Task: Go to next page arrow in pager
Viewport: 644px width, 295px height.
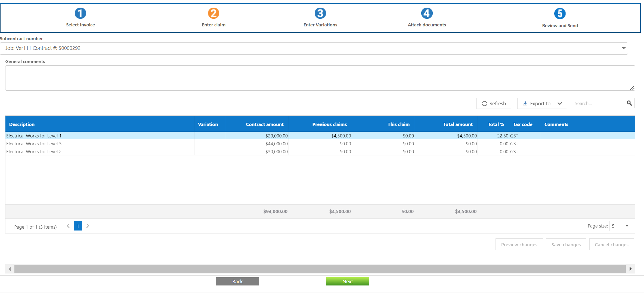Action: click(x=88, y=226)
